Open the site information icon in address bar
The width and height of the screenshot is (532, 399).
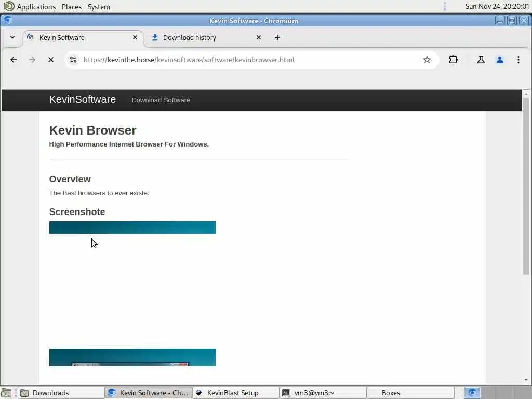coord(73,60)
